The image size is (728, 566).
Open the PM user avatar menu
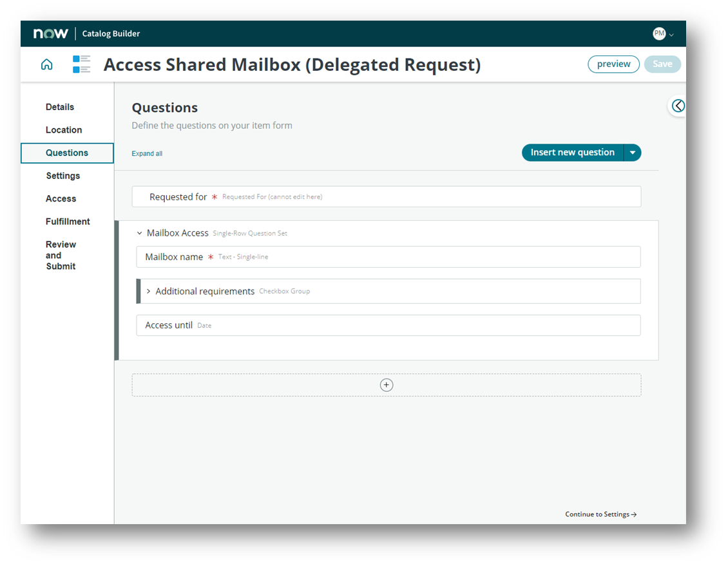658,33
